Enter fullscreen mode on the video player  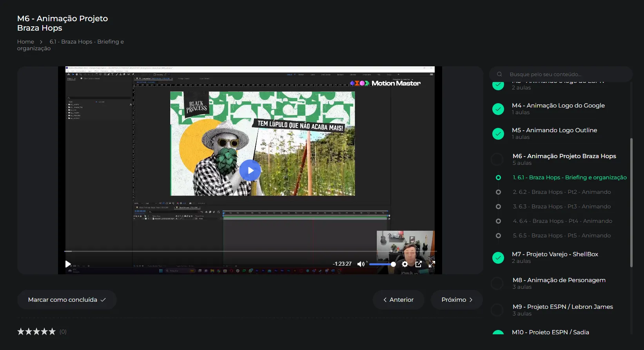[432, 264]
